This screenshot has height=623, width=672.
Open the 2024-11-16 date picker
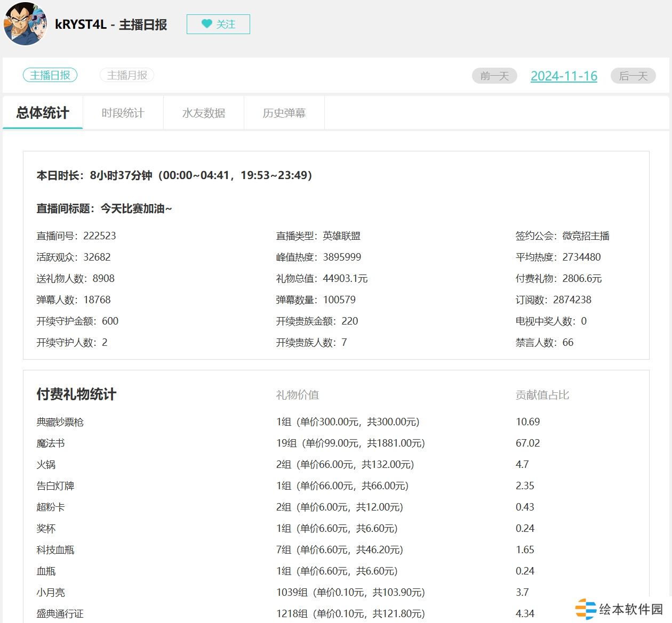(564, 76)
